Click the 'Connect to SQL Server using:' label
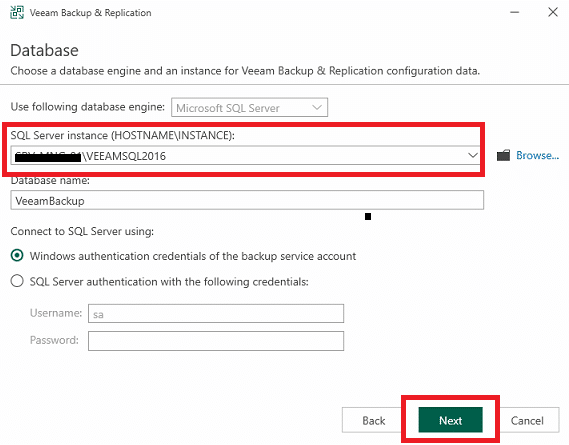The height and width of the screenshot is (445, 569). (x=82, y=231)
